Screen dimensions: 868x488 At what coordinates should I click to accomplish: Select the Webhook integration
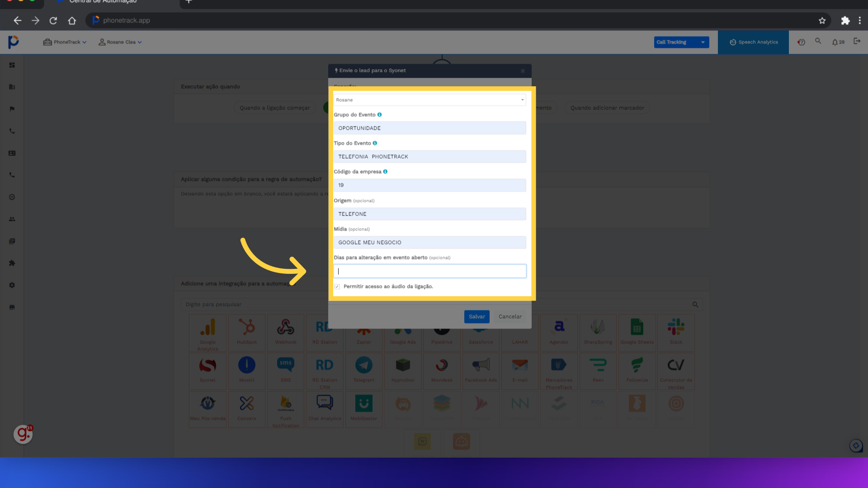coord(286,333)
